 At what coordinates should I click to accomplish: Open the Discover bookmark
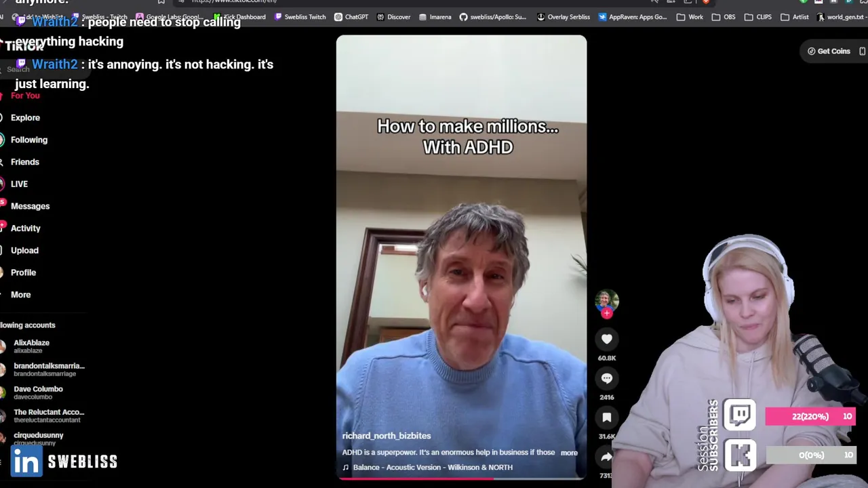393,17
